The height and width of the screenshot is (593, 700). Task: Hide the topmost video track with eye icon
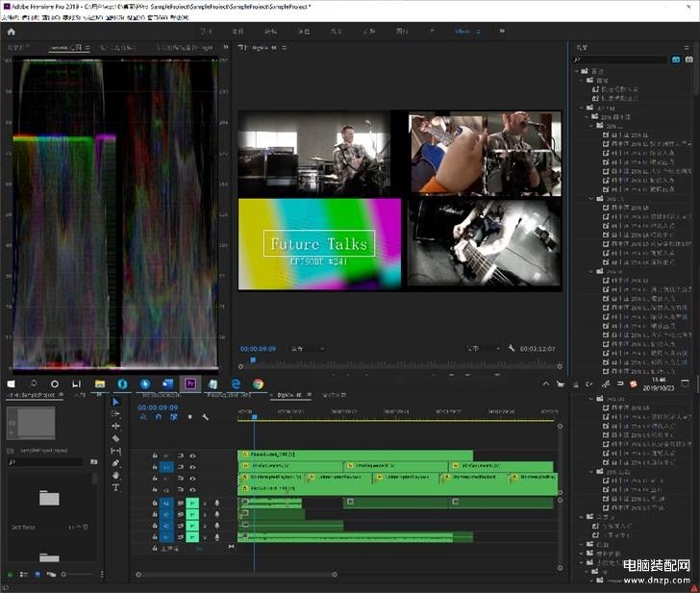coord(193,456)
